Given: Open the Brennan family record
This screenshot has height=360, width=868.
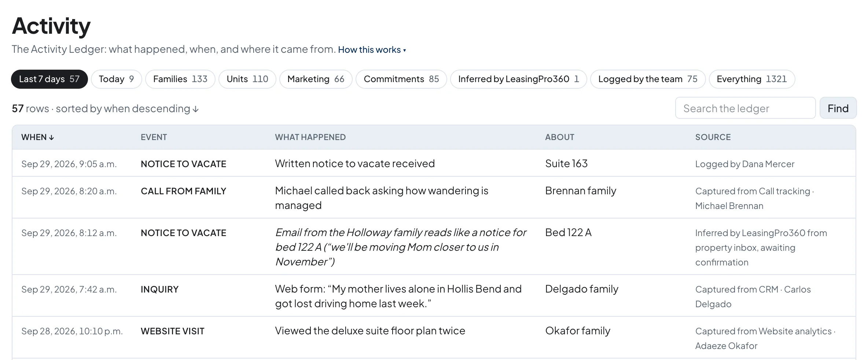Looking at the screenshot, I should point(581,191).
